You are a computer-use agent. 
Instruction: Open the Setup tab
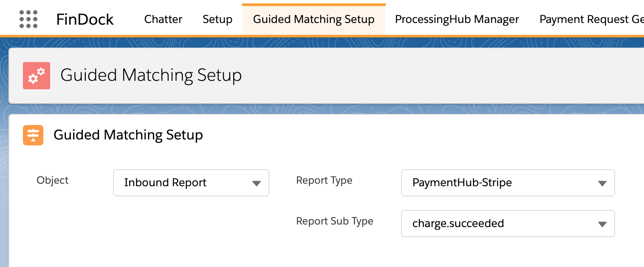[217, 19]
